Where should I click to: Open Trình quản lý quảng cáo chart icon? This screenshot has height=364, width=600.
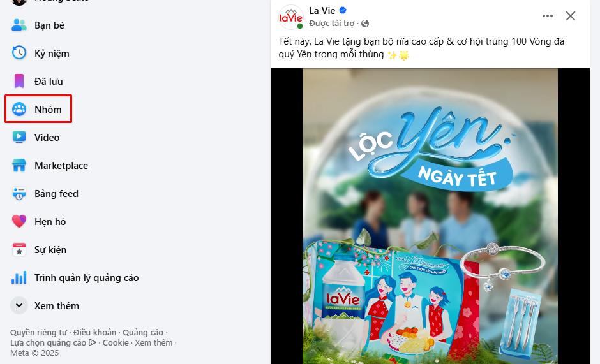click(x=19, y=277)
